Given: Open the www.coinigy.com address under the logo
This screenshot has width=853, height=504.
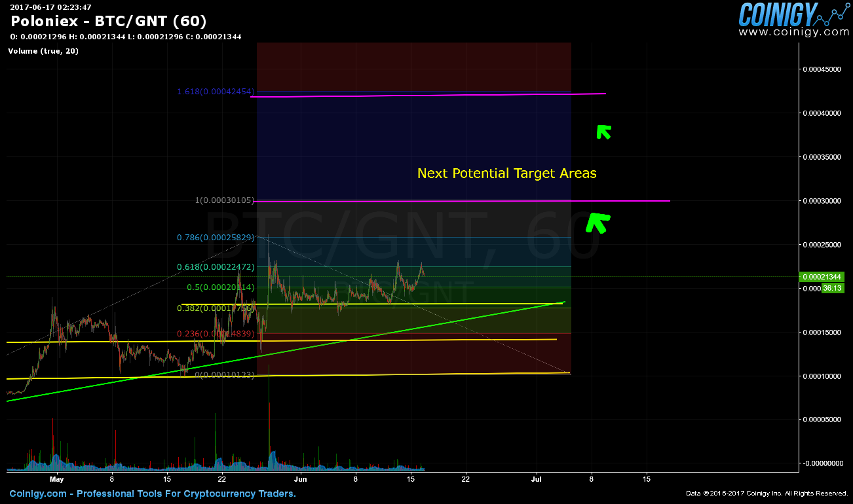Looking at the screenshot, I should [793, 31].
